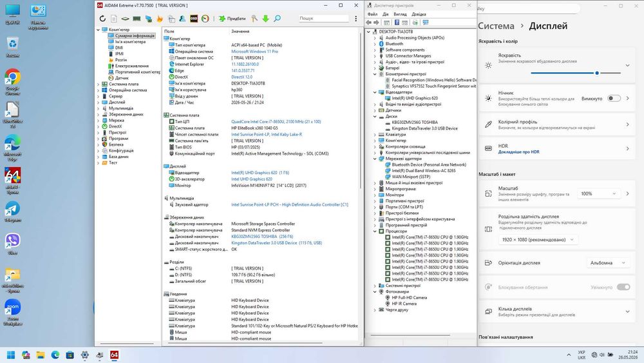Viewport: 644px width, 363px height.
Task: Expand Компʼютер node in AIDA64 tree
Action: [98, 30]
